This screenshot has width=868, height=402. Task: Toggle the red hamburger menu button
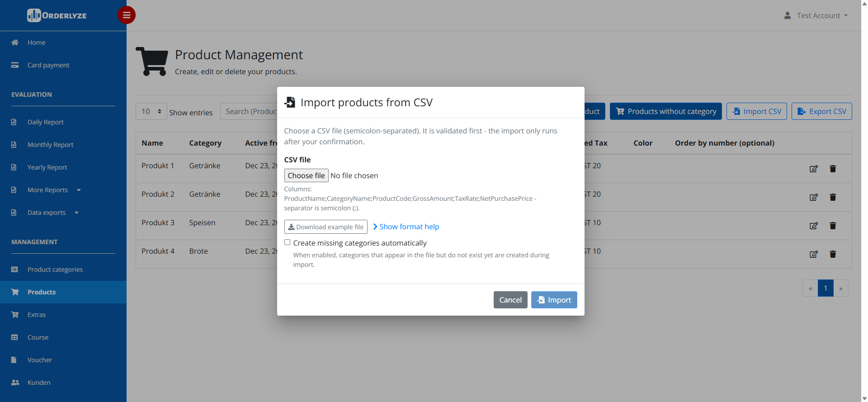(x=127, y=15)
